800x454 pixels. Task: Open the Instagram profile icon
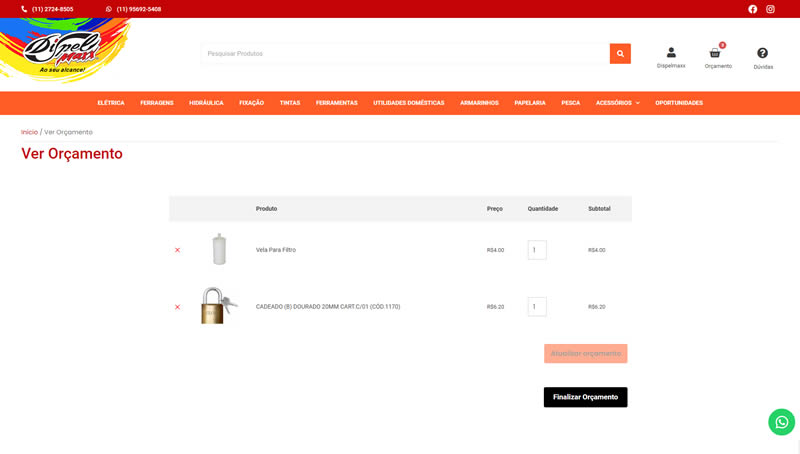[x=770, y=9]
